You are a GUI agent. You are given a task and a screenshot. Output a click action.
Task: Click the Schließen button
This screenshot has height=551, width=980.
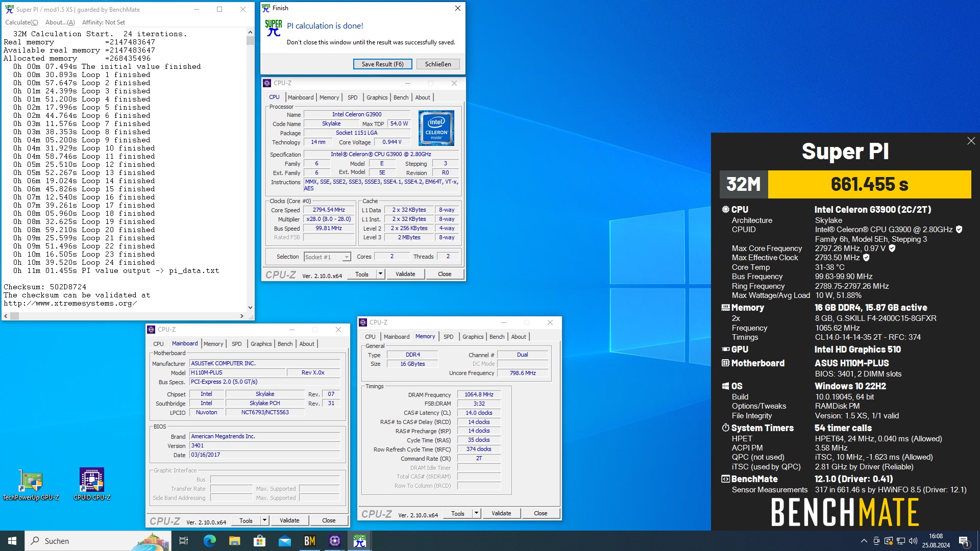click(x=438, y=64)
